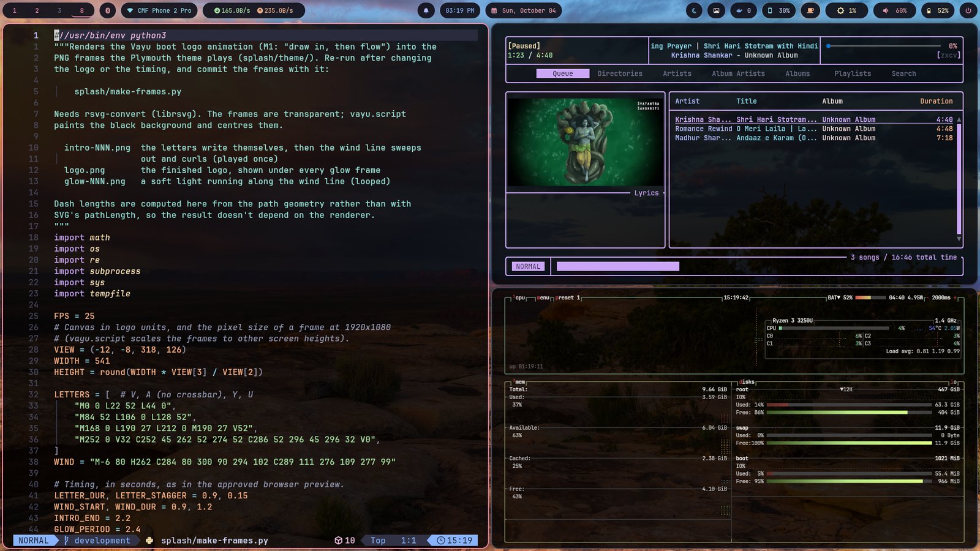
Task: Click the notification bell icon
Action: pos(426,10)
